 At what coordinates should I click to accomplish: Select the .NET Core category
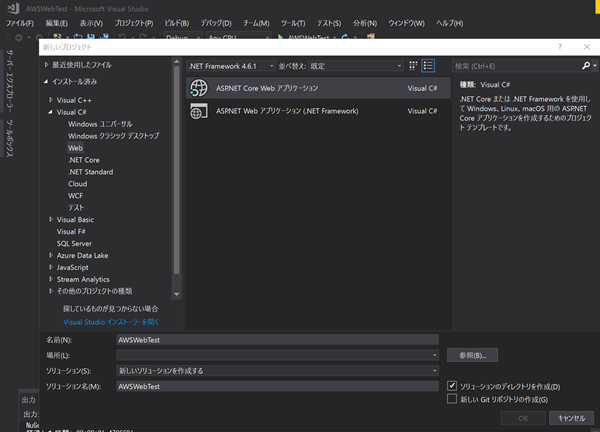[x=84, y=160]
